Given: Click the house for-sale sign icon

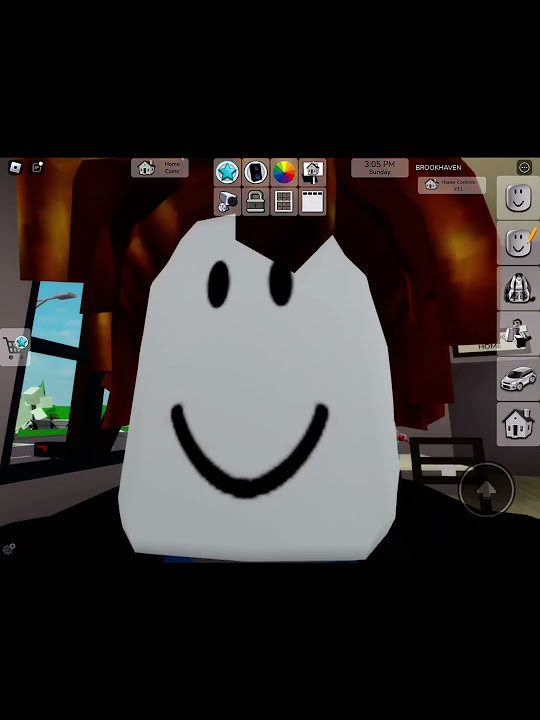Looking at the screenshot, I should tap(313, 172).
